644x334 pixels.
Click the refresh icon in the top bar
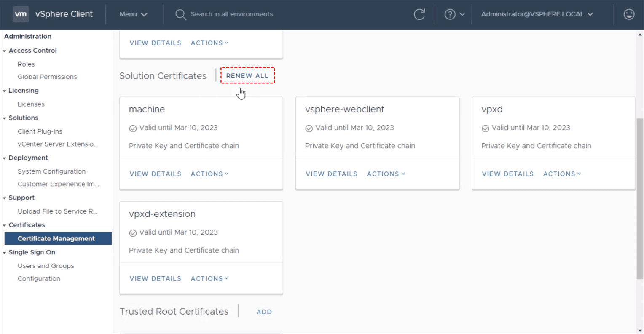[419, 14]
